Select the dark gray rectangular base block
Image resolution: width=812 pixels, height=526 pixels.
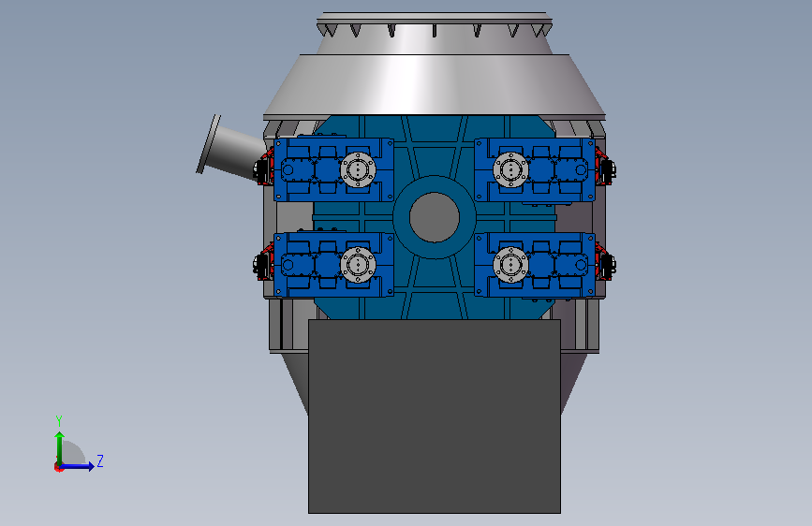(434, 416)
